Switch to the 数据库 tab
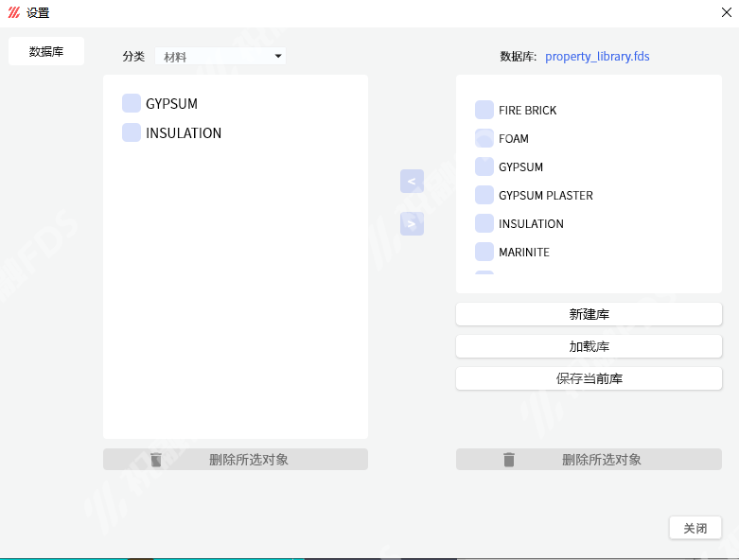The height and width of the screenshot is (560, 739). pos(46,51)
